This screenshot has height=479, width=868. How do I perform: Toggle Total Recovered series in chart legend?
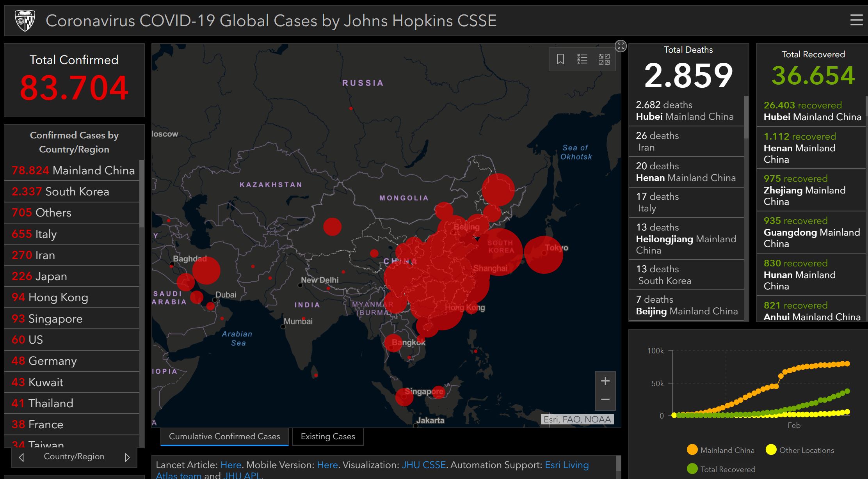pos(721,469)
